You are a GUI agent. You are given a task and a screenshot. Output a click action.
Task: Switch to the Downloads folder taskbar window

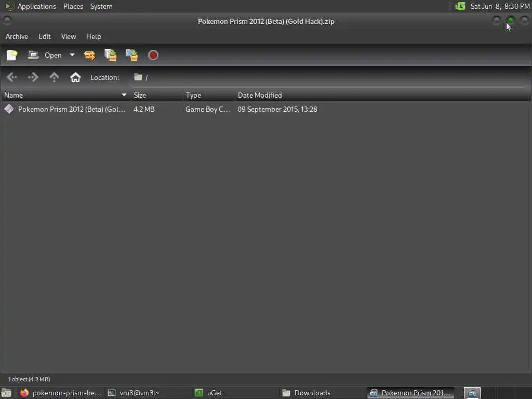(x=322, y=393)
